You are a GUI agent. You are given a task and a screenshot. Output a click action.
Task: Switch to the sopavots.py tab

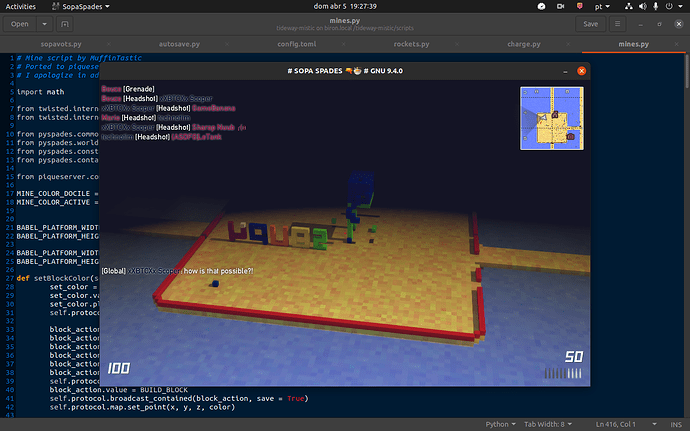[57, 44]
